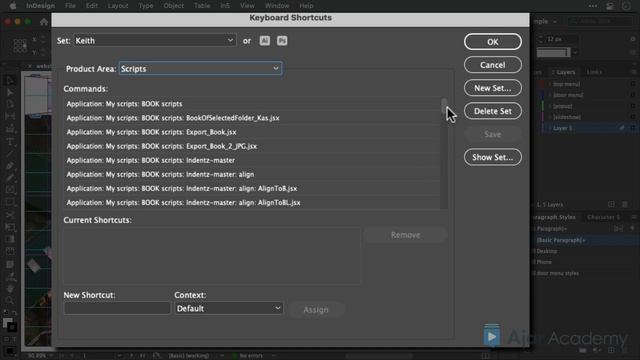The image size is (640, 360).
Task: Click the delete layer trash icon
Action: [625, 204]
